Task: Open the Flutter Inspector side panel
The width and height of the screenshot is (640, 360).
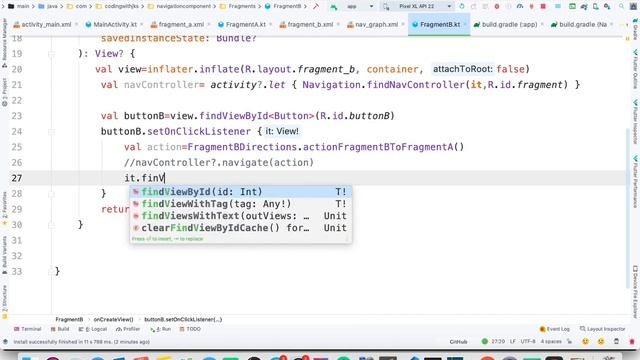Action: click(636, 121)
